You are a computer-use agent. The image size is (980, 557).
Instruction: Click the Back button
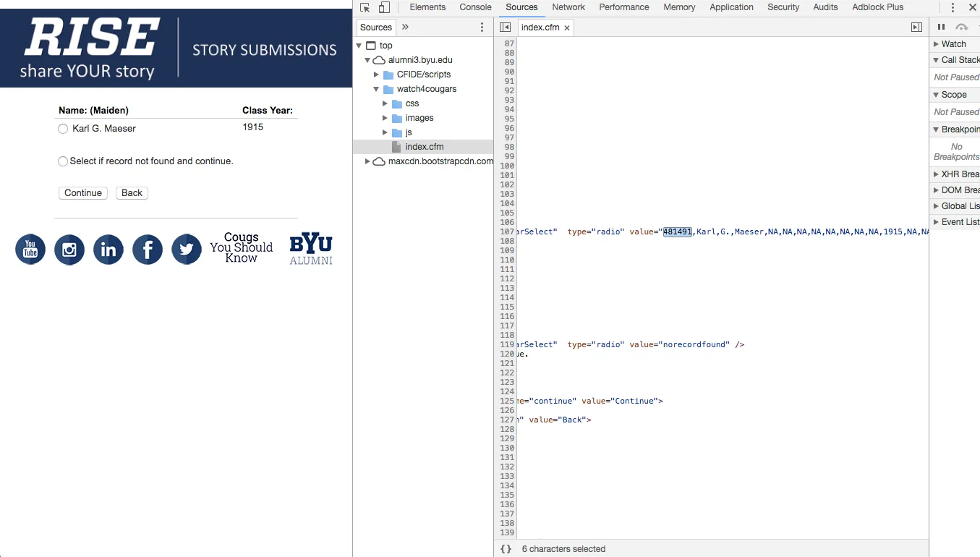click(x=132, y=193)
